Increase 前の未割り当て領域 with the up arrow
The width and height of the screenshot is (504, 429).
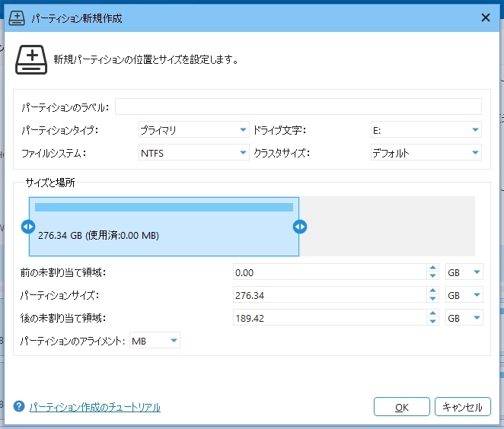click(433, 268)
